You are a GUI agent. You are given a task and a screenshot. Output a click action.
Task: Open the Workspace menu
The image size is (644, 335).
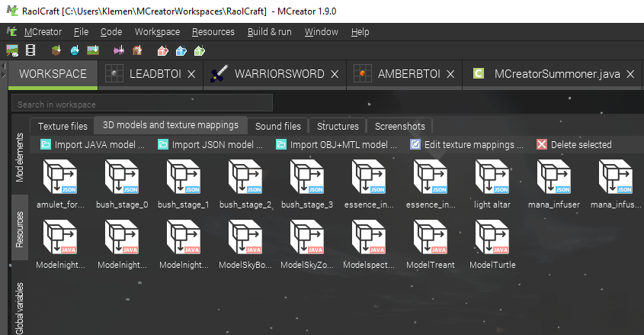157,31
